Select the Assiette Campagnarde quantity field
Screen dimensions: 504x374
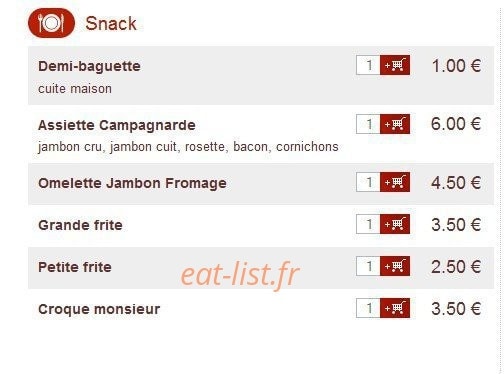pos(368,124)
